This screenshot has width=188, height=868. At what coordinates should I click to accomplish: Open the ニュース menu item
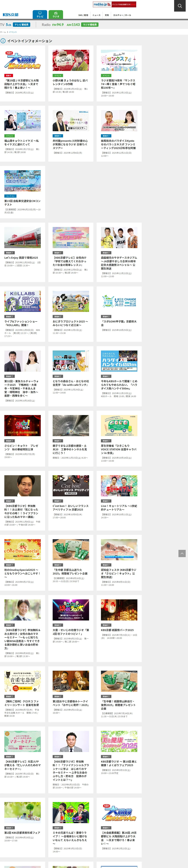click(x=96, y=15)
